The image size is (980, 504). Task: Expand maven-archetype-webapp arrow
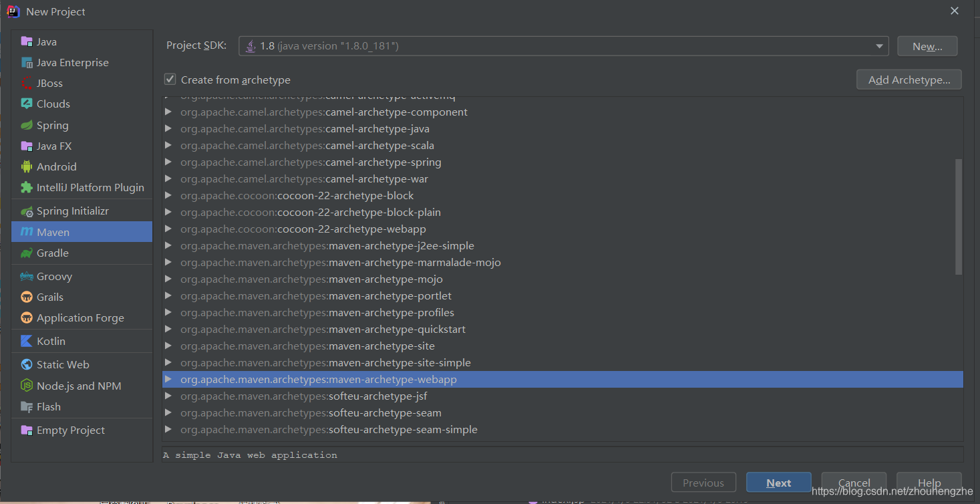point(168,379)
